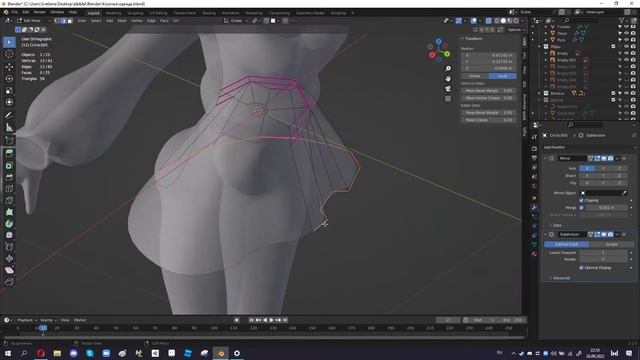
Task: Toggle the Clipping checkbox in Mirror modifier
Action: point(581,200)
